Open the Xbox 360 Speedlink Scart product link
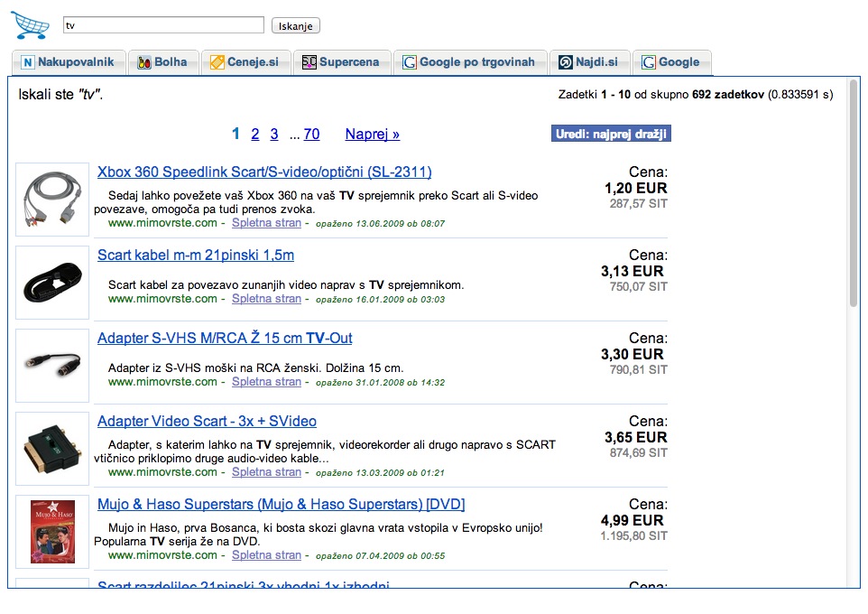The width and height of the screenshot is (868, 614). coord(264,172)
